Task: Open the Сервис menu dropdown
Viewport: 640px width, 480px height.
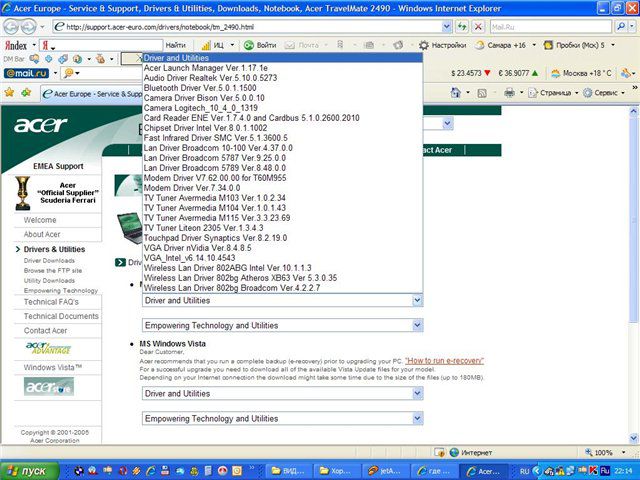Action: click(604, 93)
